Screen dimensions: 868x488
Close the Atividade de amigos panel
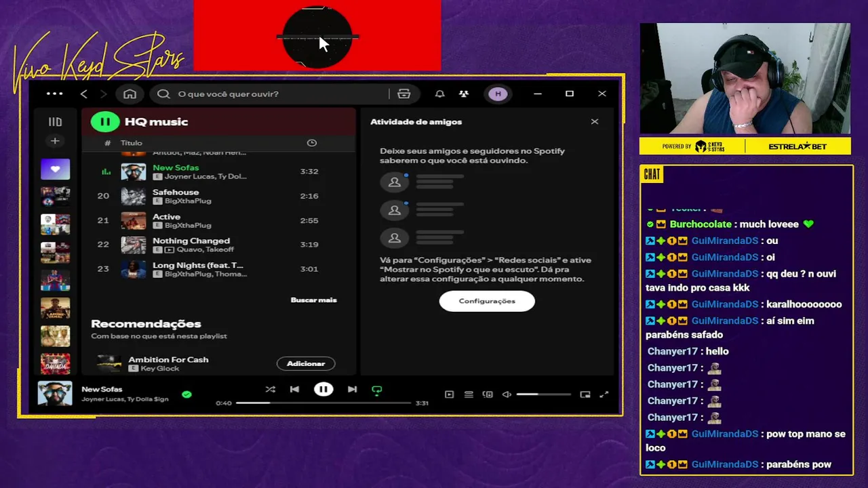click(x=595, y=122)
